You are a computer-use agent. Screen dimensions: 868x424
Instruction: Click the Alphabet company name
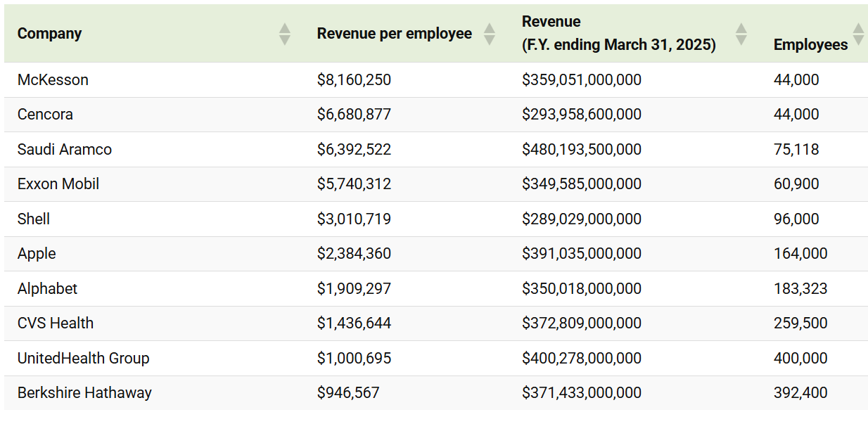(x=47, y=289)
